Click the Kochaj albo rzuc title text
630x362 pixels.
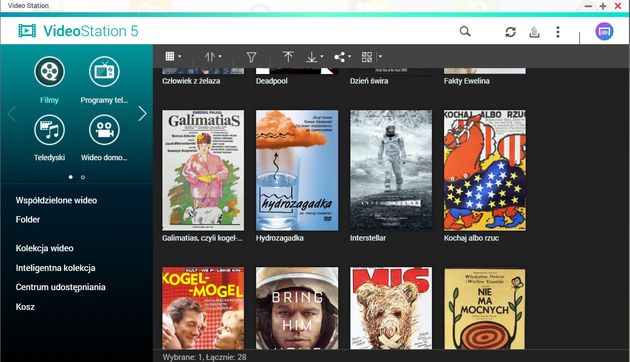[x=471, y=238]
